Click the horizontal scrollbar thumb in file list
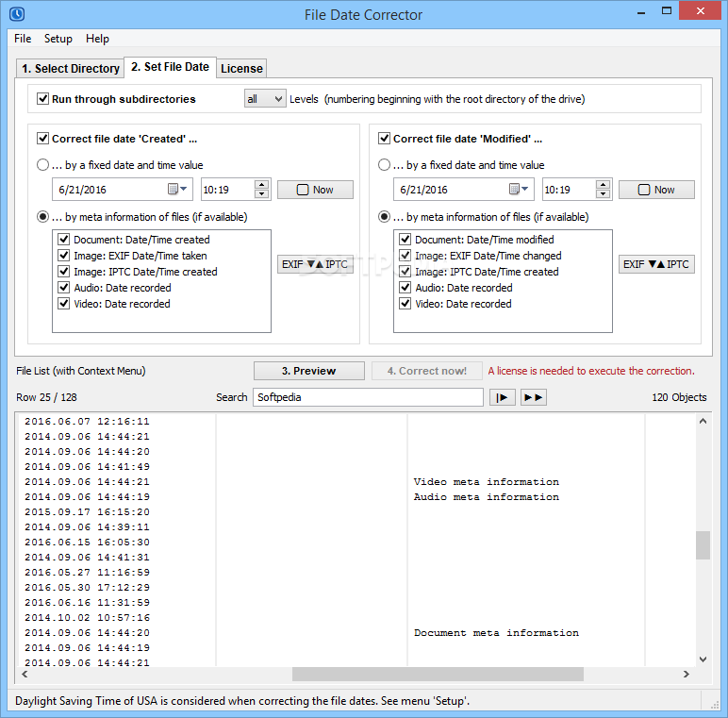 (x=438, y=674)
